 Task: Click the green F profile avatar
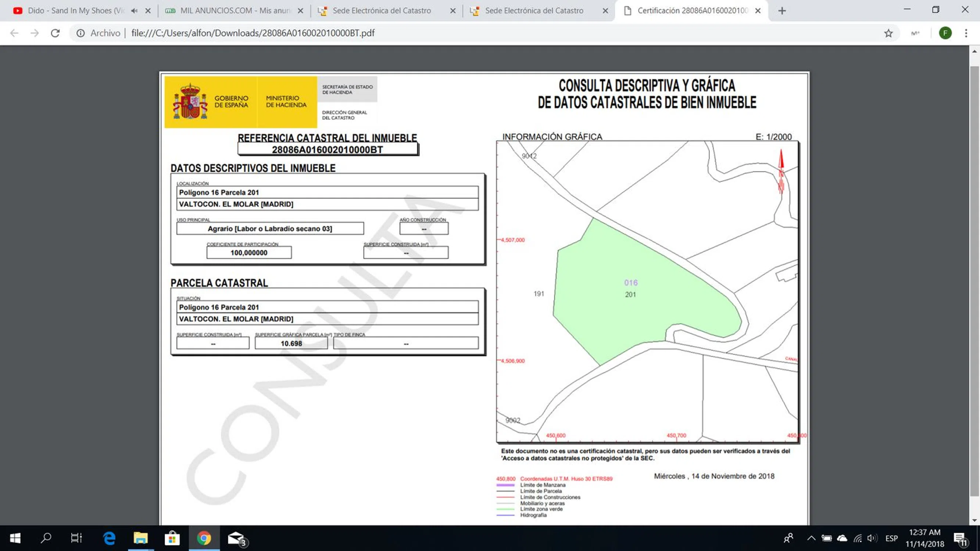[945, 33]
